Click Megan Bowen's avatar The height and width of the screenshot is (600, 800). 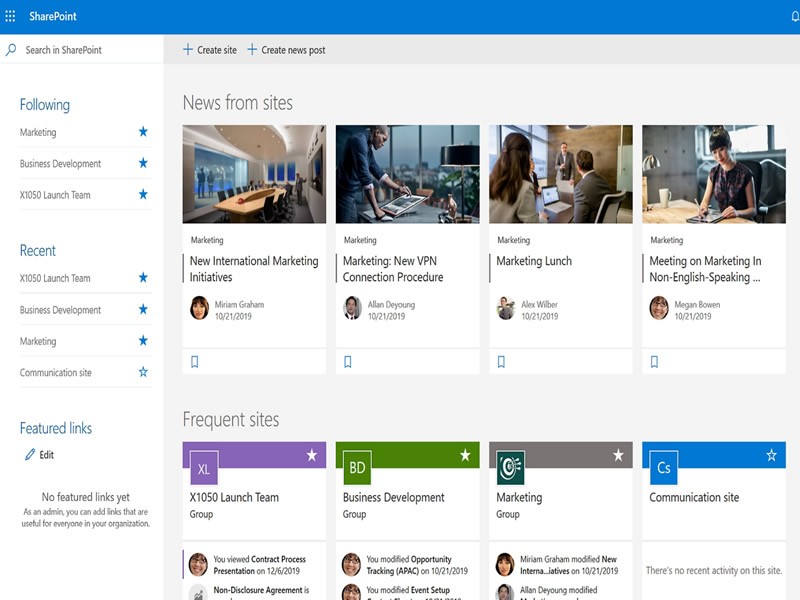(x=660, y=306)
